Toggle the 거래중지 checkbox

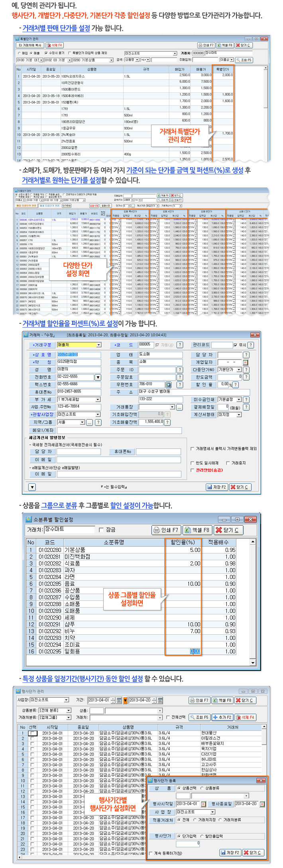pyautogui.click(x=228, y=463)
